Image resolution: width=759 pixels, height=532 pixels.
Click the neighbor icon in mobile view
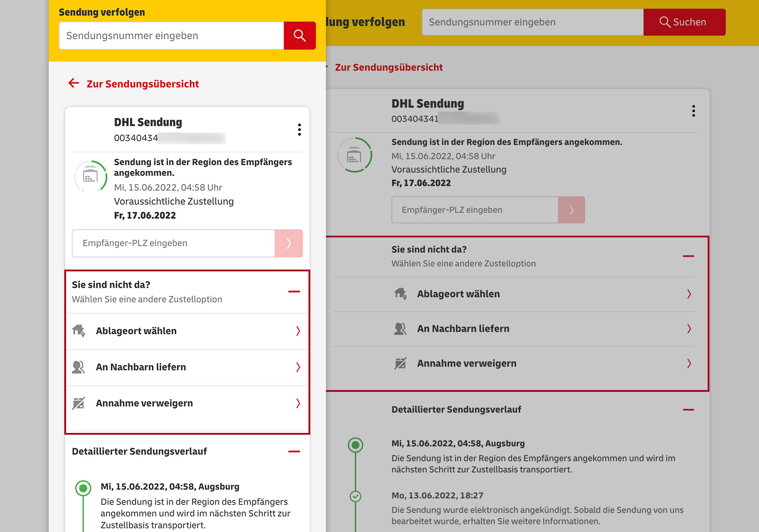pos(79,367)
